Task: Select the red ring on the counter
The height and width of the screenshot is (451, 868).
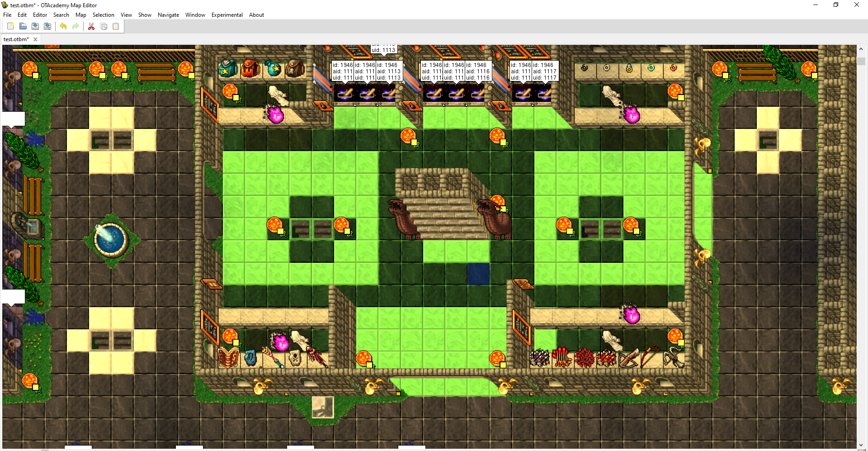Action: [x=674, y=68]
